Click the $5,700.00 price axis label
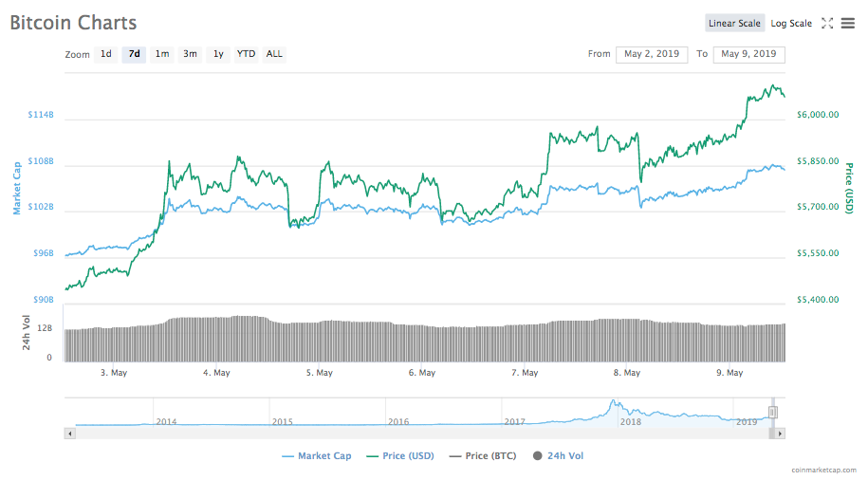The image size is (868, 480). point(818,207)
